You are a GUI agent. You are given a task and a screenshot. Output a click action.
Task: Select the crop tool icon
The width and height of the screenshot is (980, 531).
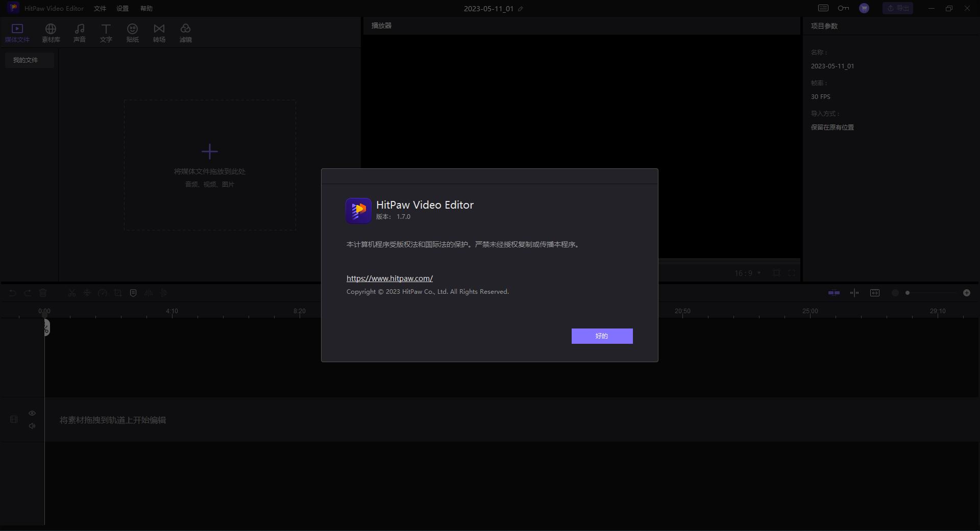click(x=118, y=293)
